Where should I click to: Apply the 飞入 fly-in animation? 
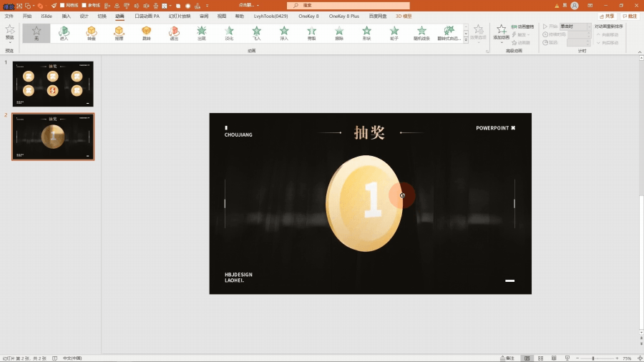(256, 33)
